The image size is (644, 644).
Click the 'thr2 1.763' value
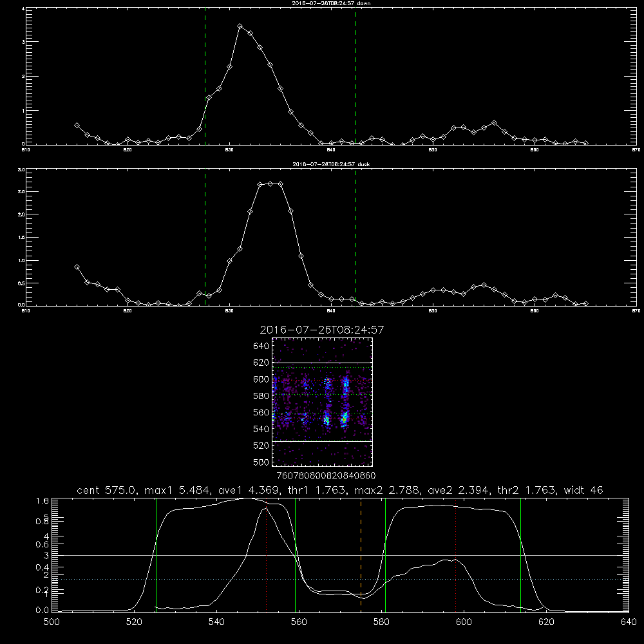[527, 490]
